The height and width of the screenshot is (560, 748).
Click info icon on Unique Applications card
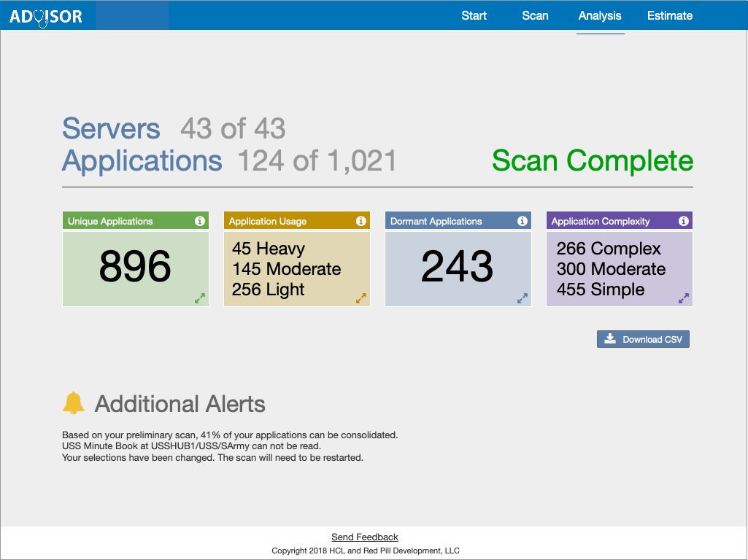pyautogui.click(x=200, y=221)
